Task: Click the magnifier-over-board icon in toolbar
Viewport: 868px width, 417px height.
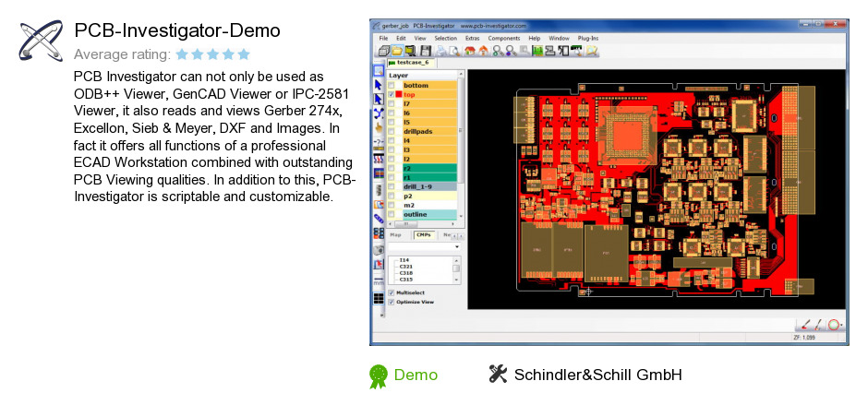Action: 576,51
